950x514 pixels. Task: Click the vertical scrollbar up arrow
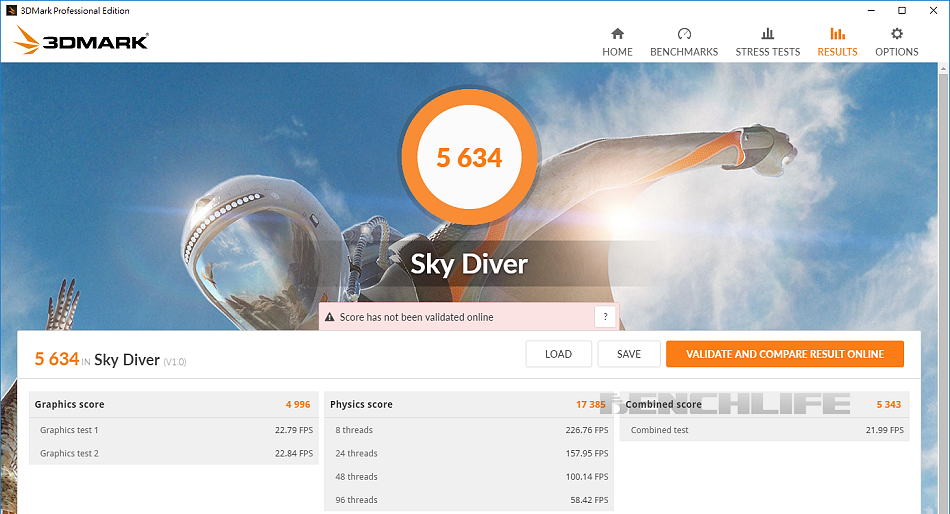(x=943, y=68)
